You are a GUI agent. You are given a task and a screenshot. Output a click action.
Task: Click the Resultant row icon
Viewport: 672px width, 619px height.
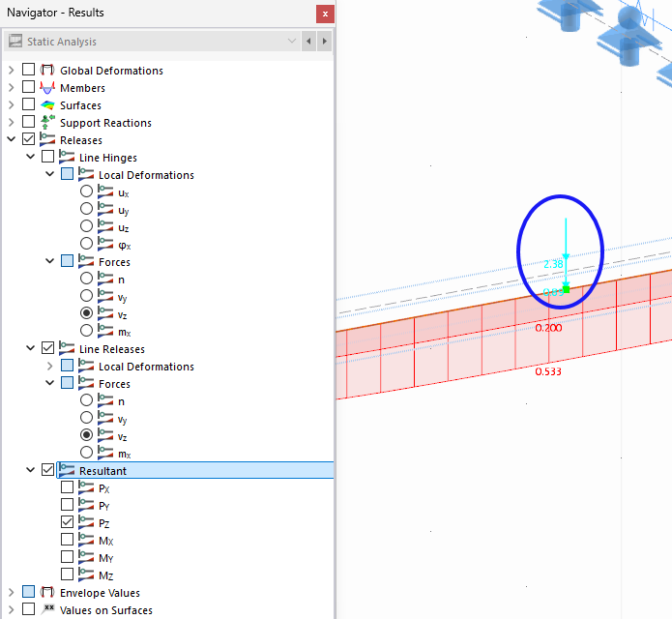click(67, 470)
